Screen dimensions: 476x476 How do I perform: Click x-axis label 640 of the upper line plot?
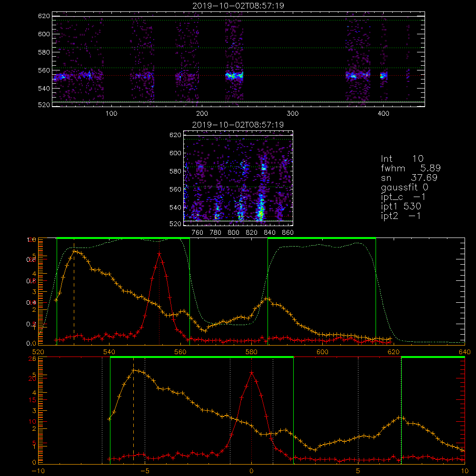pyautogui.click(x=465, y=352)
